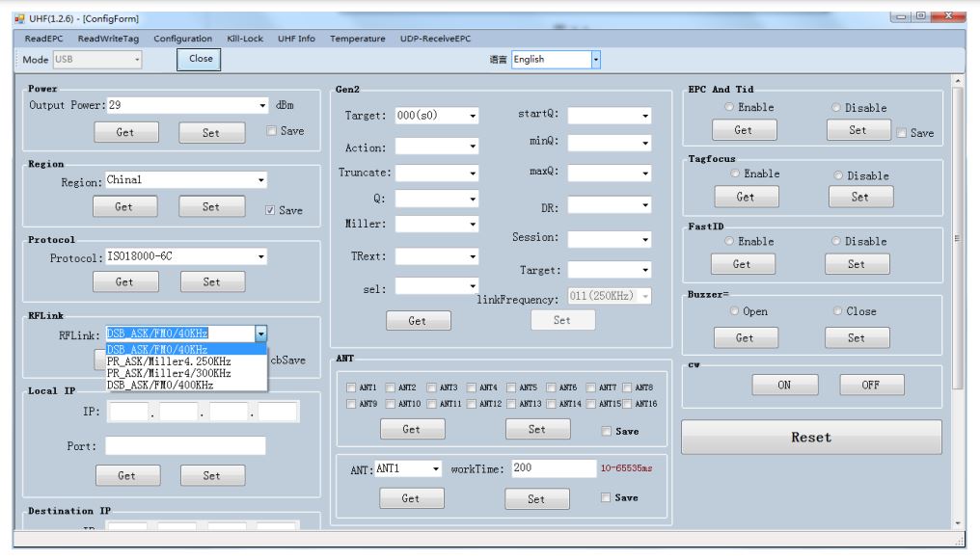980x560 pixels.
Task: Choose Disable radio under FastID
Action: point(837,241)
